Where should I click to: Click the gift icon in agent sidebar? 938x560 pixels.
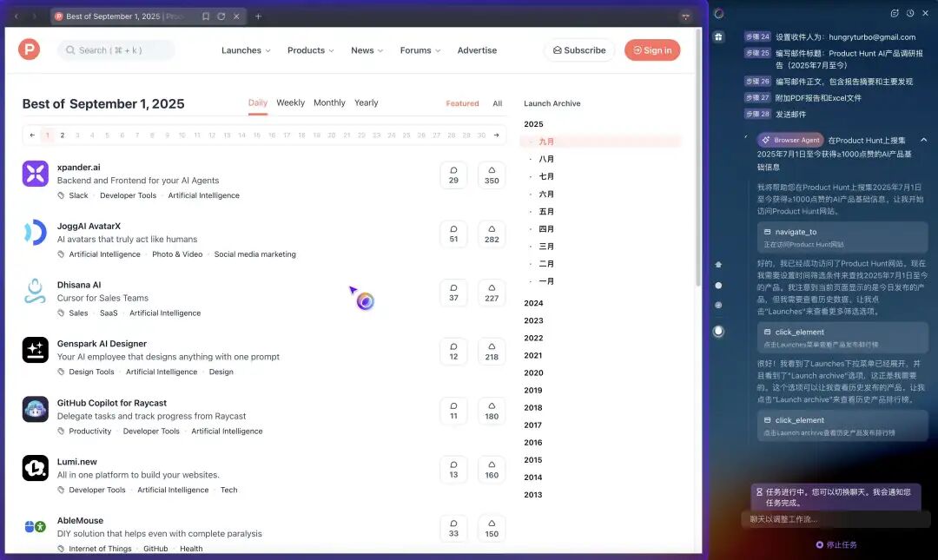tap(718, 37)
